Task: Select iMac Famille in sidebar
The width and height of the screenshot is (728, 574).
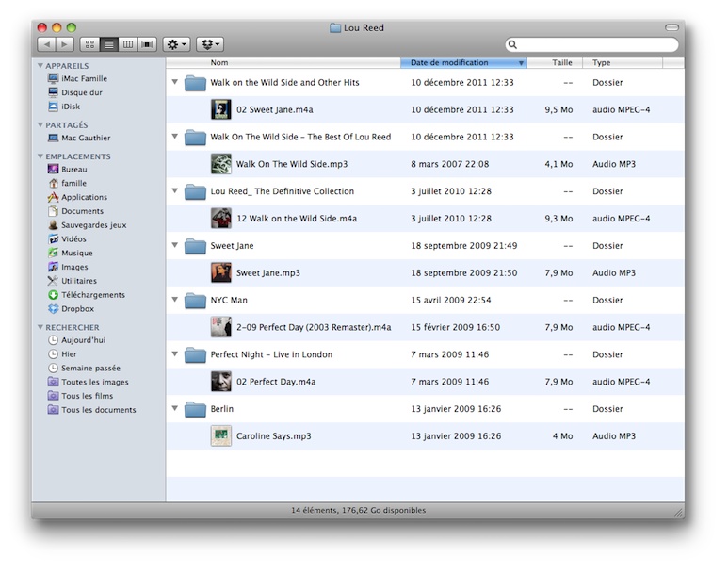Action: coord(77,78)
